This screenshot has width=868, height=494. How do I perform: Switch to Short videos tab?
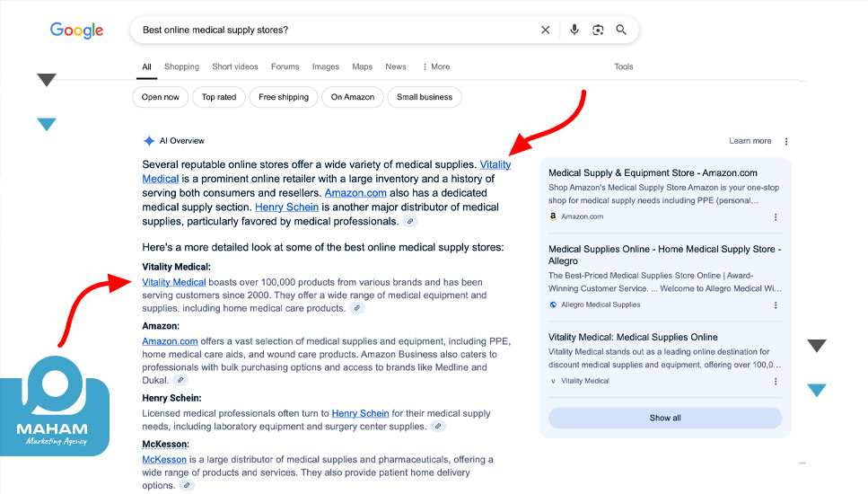pyautogui.click(x=234, y=66)
